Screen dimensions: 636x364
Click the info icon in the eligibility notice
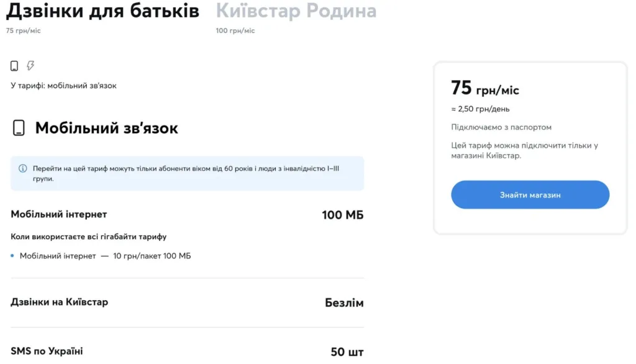pos(22,166)
